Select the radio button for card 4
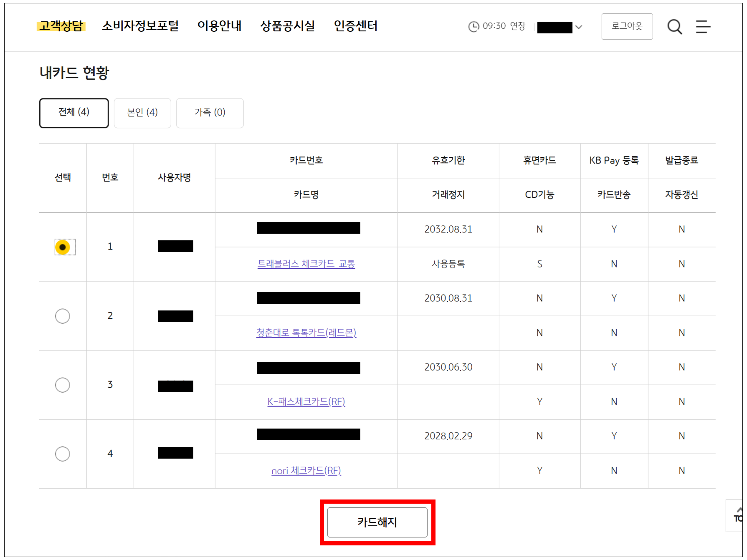This screenshot has height=560, width=747. [63, 454]
